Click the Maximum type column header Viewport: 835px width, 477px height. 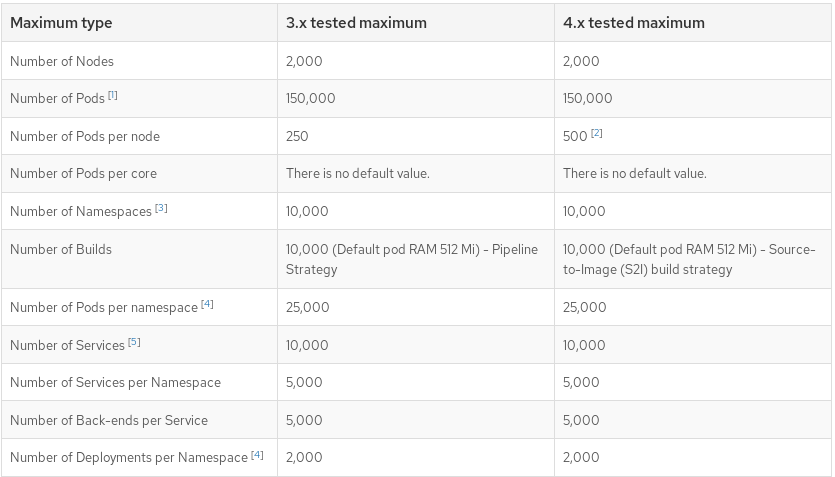point(61,23)
